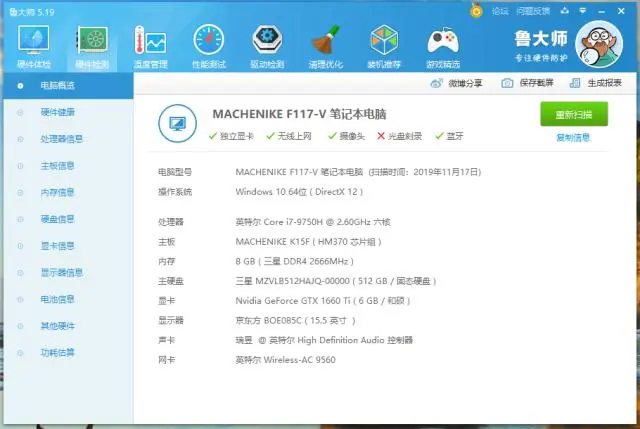Screen dimensions: 640x429
Task: Open the 问题反馈 feedback link
Action: (533, 11)
